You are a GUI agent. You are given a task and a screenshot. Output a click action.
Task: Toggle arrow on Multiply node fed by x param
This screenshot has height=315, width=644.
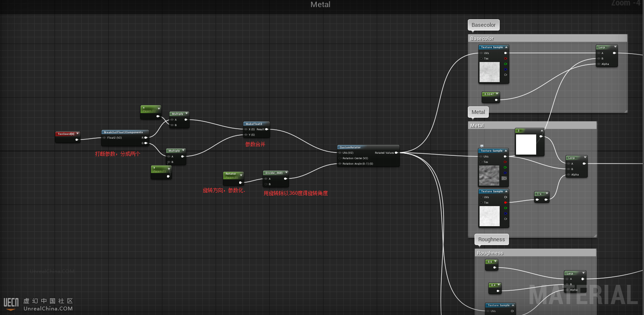(x=187, y=114)
